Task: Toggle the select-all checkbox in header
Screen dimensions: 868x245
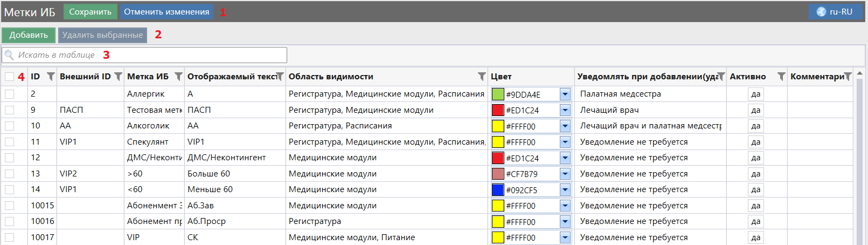Action: coord(10,77)
